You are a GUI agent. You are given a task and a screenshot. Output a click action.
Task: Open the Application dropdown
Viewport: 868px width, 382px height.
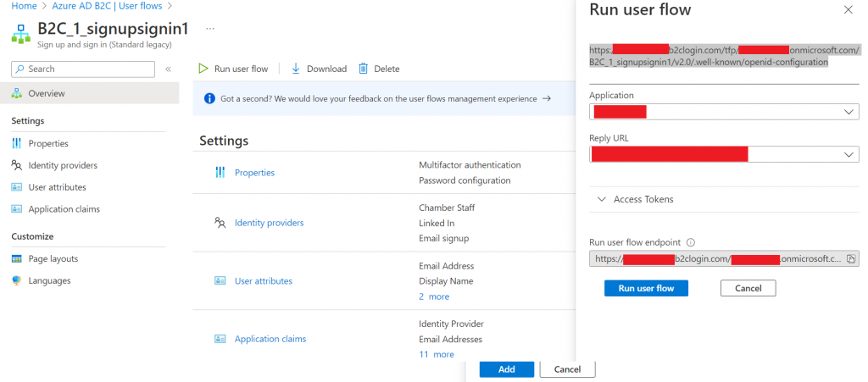click(x=724, y=112)
